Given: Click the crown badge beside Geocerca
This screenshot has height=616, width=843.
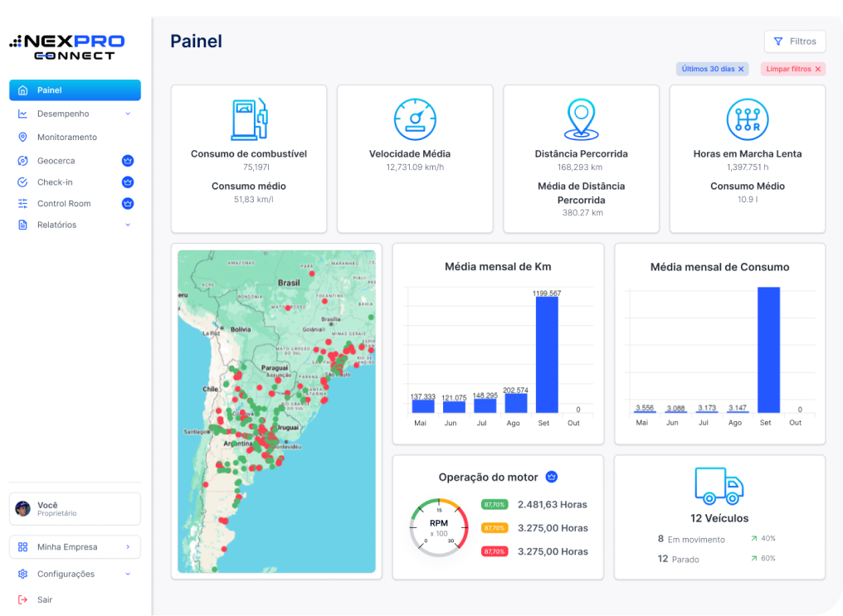Looking at the screenshot, I should pyautogui.click(x=128, y=161).
